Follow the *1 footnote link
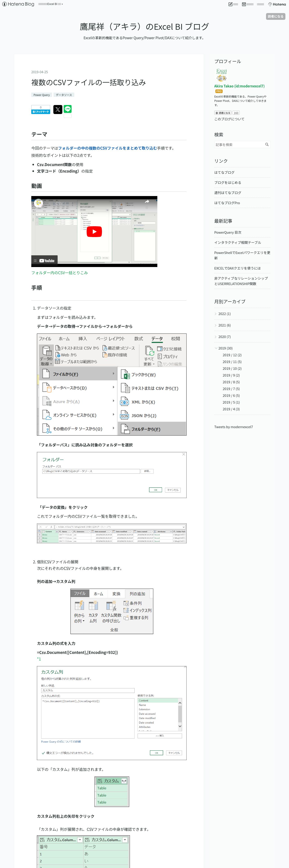Image resolution: width=289 pixels, height=868 pixels. 39,659
